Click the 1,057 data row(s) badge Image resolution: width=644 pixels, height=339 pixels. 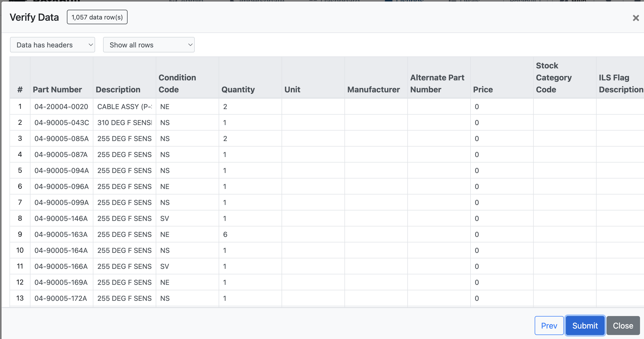tap(97, 17)
